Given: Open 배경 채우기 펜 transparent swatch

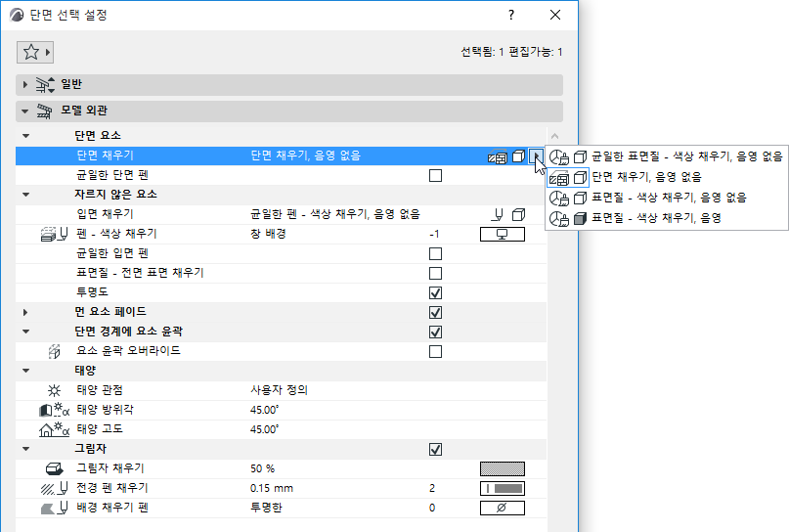Looking at the screenshot, I should (503, 508).
